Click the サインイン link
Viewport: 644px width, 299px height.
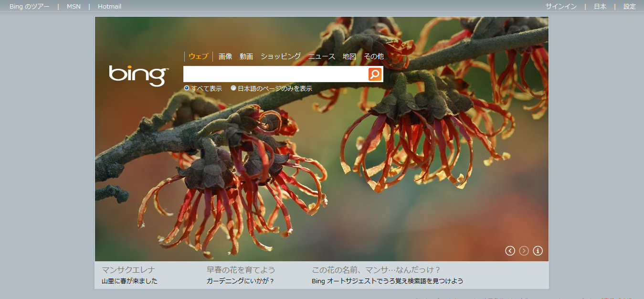(561, 7)
